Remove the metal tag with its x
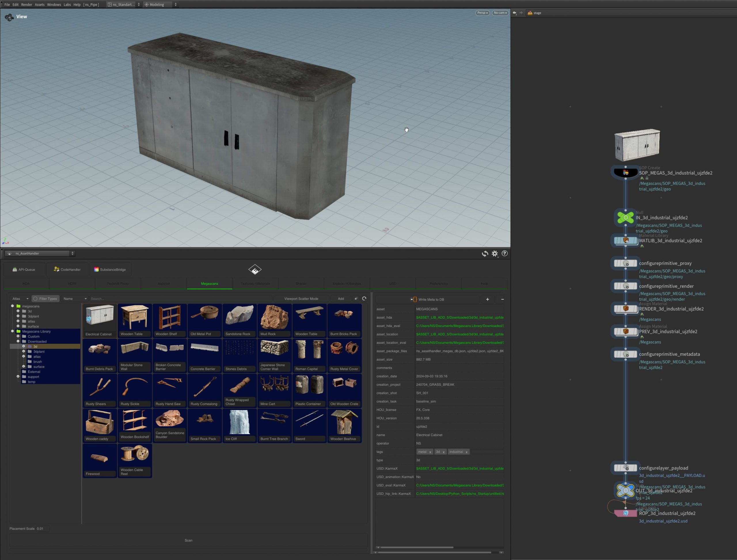This screenshot has height=560, width=737. [x=430, y=452]
